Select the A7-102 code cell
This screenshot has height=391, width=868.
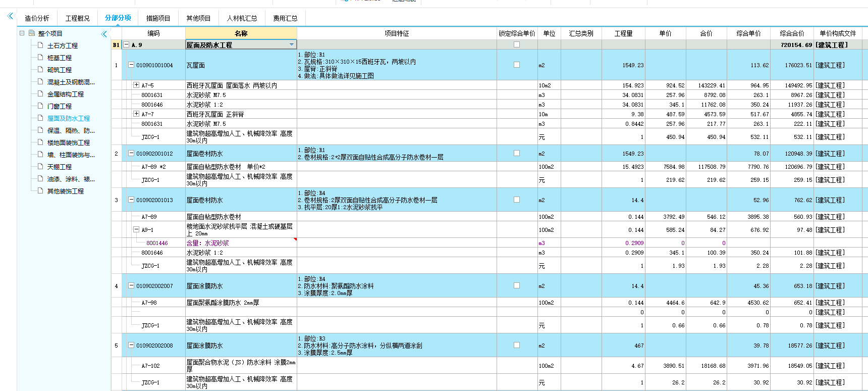[154, 366]
